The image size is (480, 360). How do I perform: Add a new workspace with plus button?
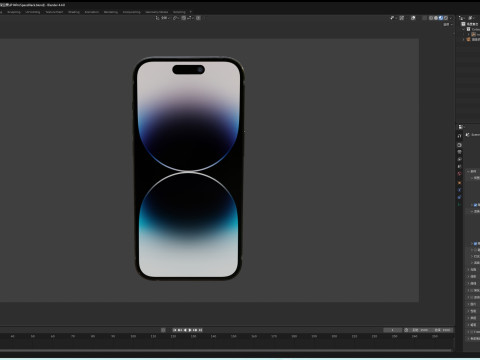[191, 12]
